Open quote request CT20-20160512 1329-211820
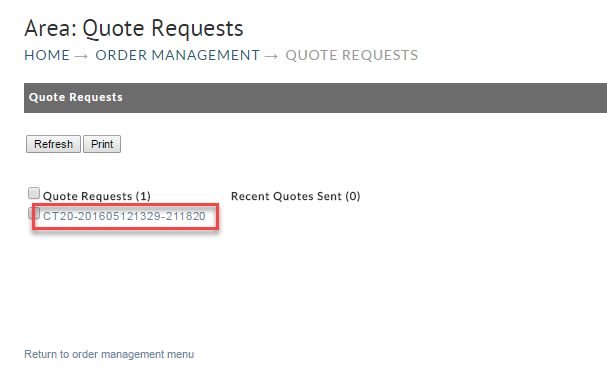Screen dimensions: 607x377 click(124, 216)
